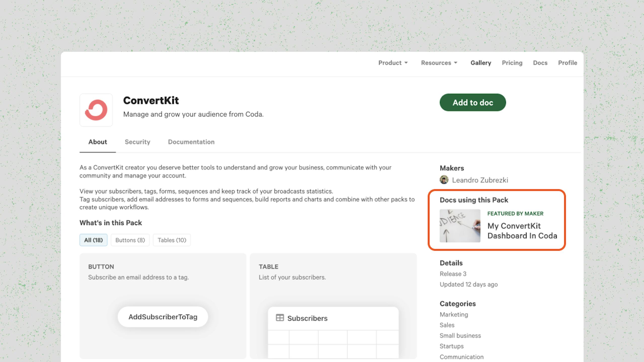Expand the Resources dropdown menu
The width and height of the screenshot is (644, 362).
pos(439,63)
